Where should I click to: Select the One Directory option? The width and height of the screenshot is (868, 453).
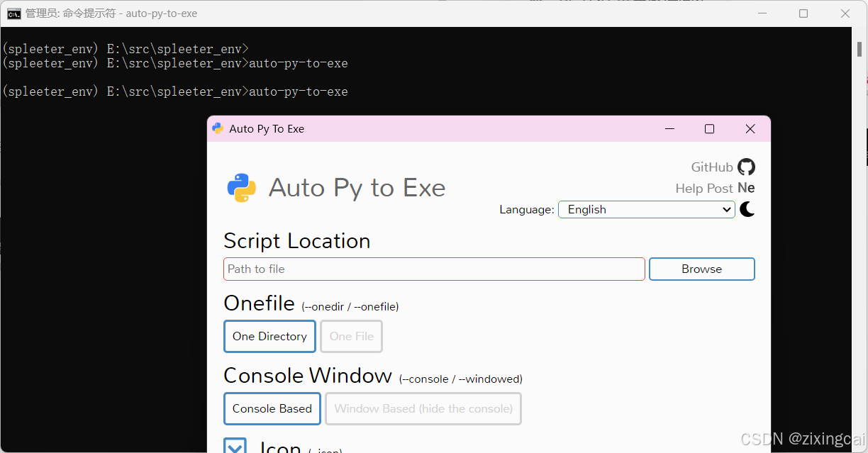pyautogui.click(x=269, y=336)
